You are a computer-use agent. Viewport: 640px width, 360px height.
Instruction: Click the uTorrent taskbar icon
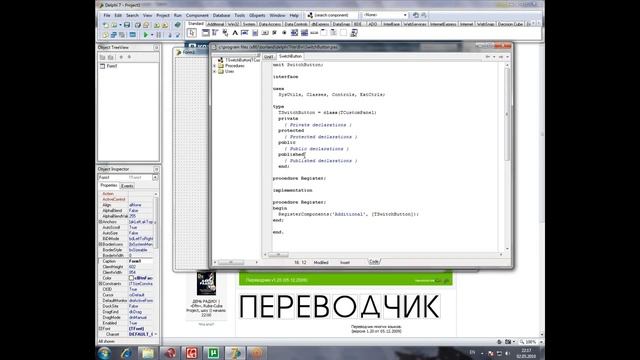pos(213,353)
